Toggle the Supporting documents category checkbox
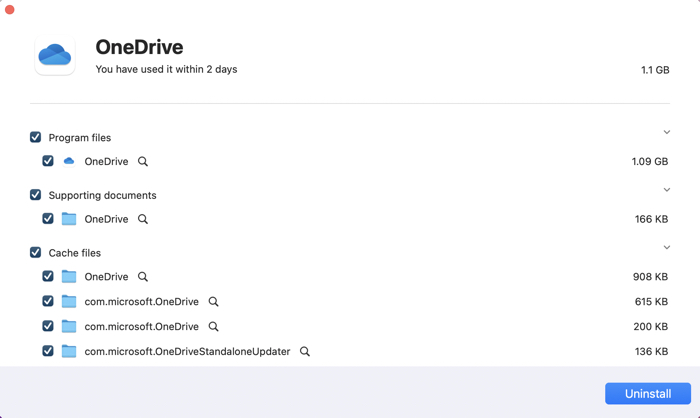700x418 pixels. click(x=36, y=195)
